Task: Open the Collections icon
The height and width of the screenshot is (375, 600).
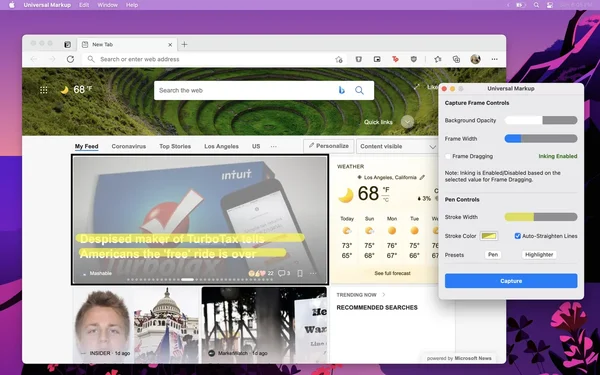Action: pos(456,59)
